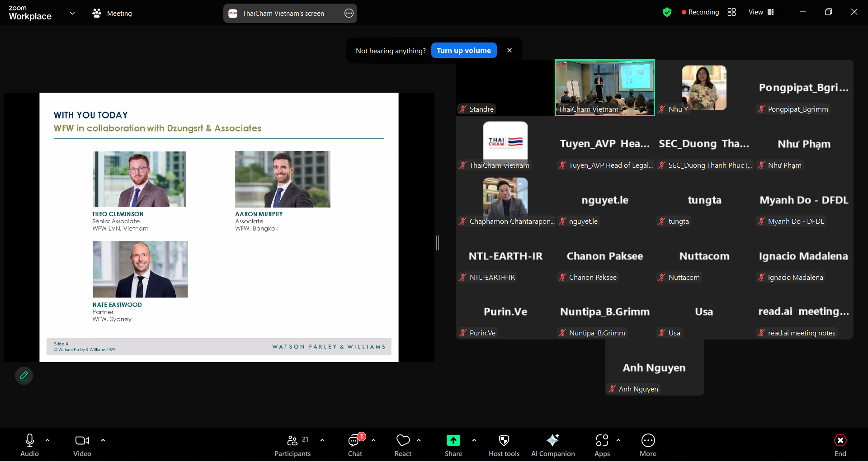The height and width of the screenshot is (462, 868).
Task: Open the Meeting info button
Action: tap(112, 13)
